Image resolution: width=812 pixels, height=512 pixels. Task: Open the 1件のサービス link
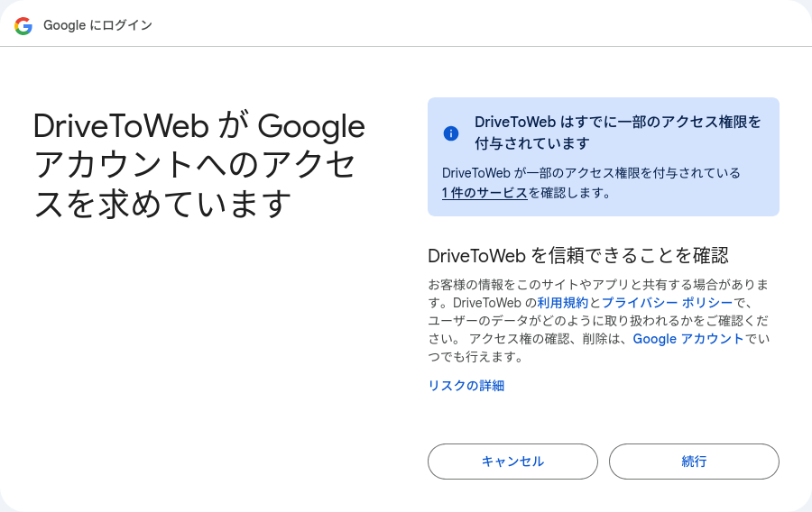click(x=484, y=192)
